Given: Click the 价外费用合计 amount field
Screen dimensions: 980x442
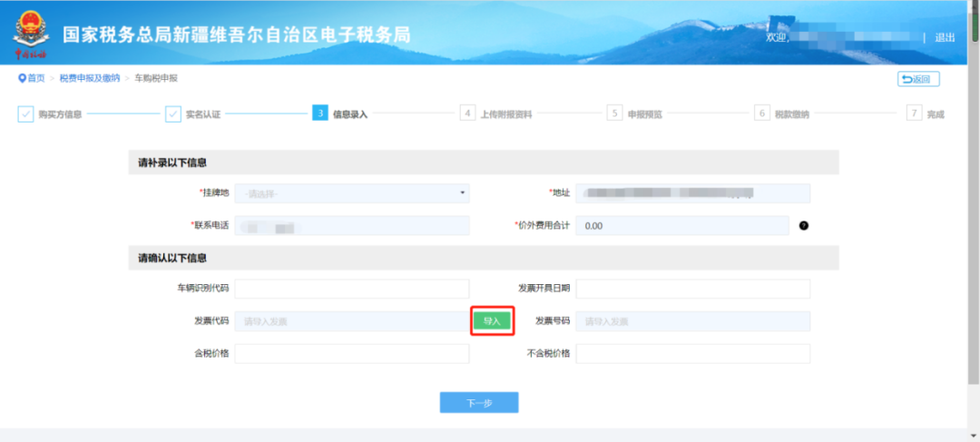Looking at the screenshot, I should tap(681, 225).
